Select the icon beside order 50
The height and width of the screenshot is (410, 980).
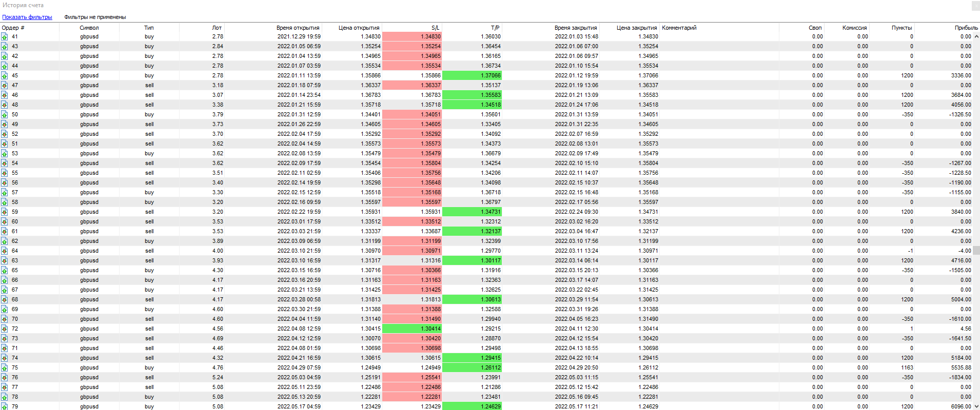pos(5,115)
